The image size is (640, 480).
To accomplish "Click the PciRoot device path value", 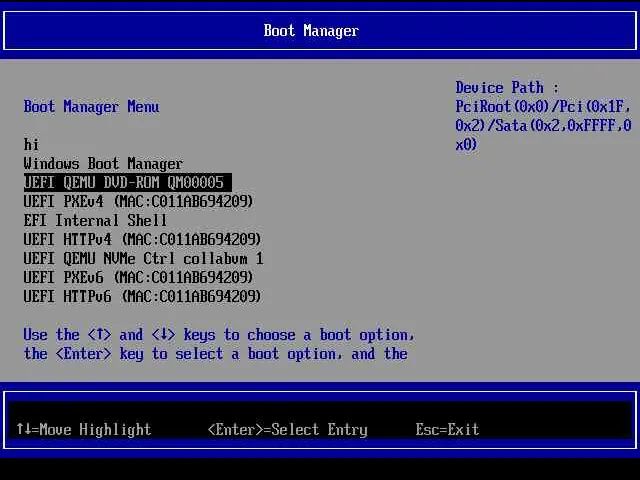I will tap(543, 126).
